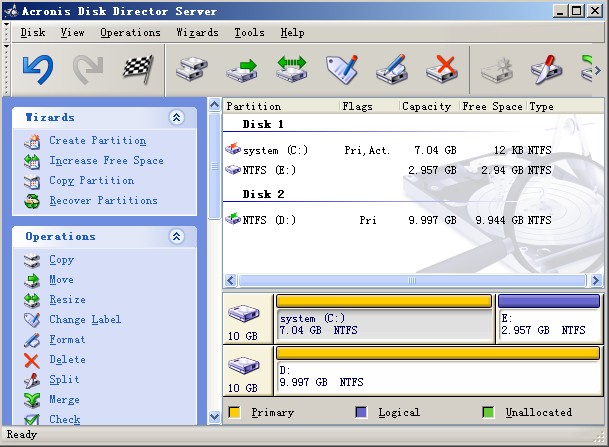Viewport: 609px width, 447px height.
Task: Click the Copy Partition wizard icon
Action: pyautogui.click(x=32, y=181)
